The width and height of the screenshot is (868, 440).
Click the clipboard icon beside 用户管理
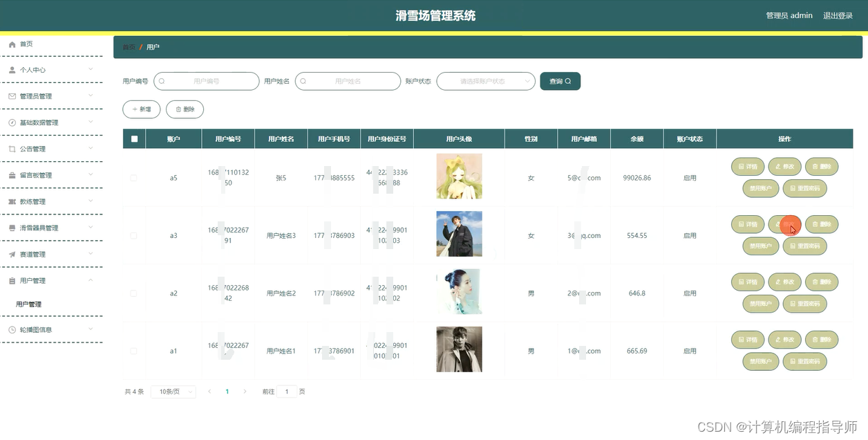click(x=12, y=280)
